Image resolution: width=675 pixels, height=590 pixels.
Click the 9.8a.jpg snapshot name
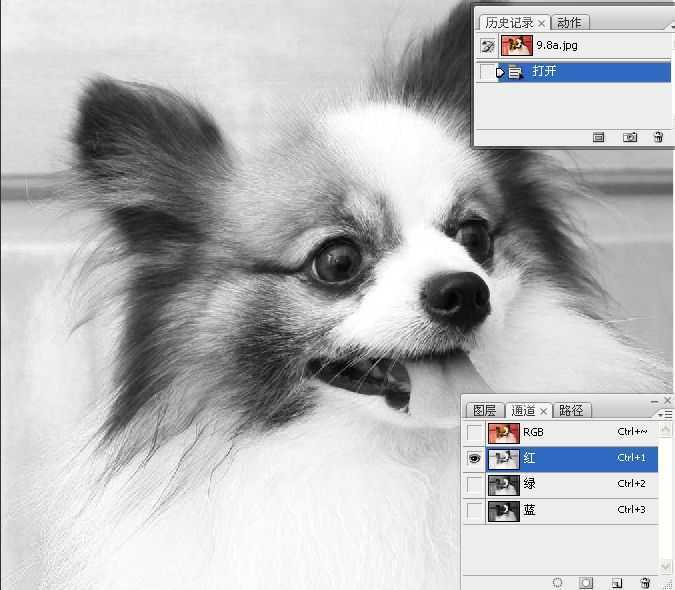click(x=557, y=45)
